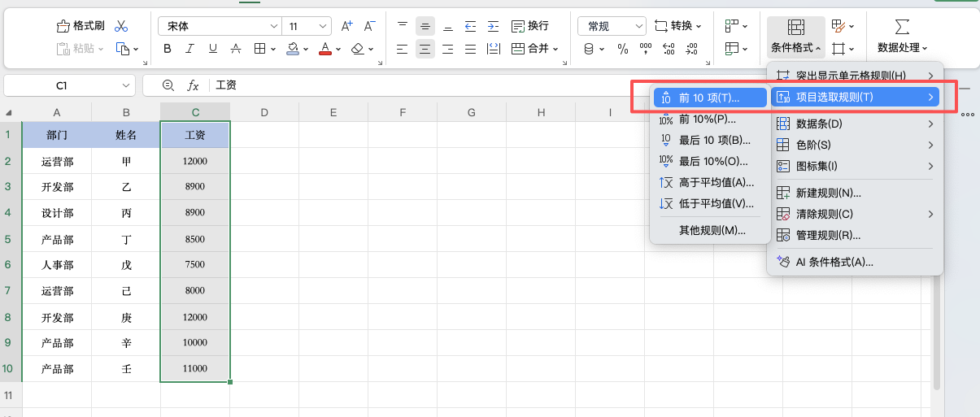The width and height of the screenshot is (980, 417).
Task: Toggle Italic formatting
Action: (190, 49)
